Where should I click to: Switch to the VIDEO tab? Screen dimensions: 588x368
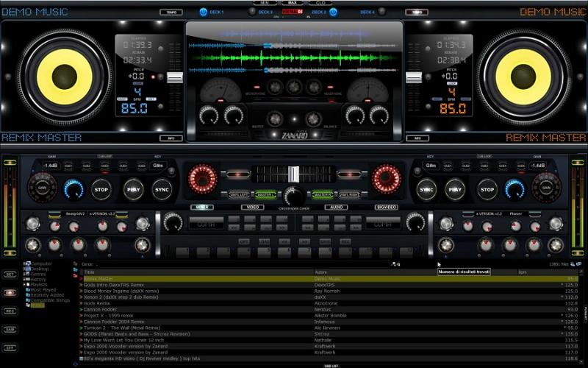click(x=252, y=208)
